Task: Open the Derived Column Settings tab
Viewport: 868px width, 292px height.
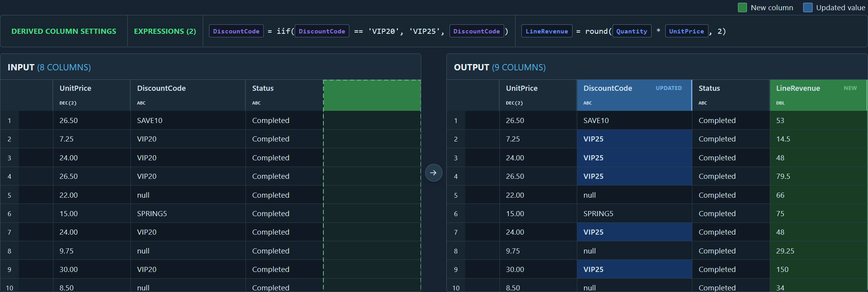Action: click(64, 31)
